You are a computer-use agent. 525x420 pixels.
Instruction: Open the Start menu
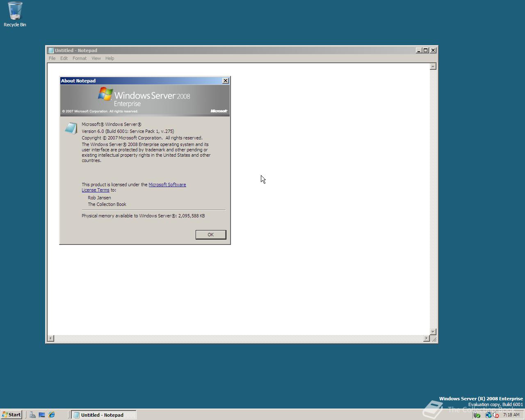coord(11,415)
